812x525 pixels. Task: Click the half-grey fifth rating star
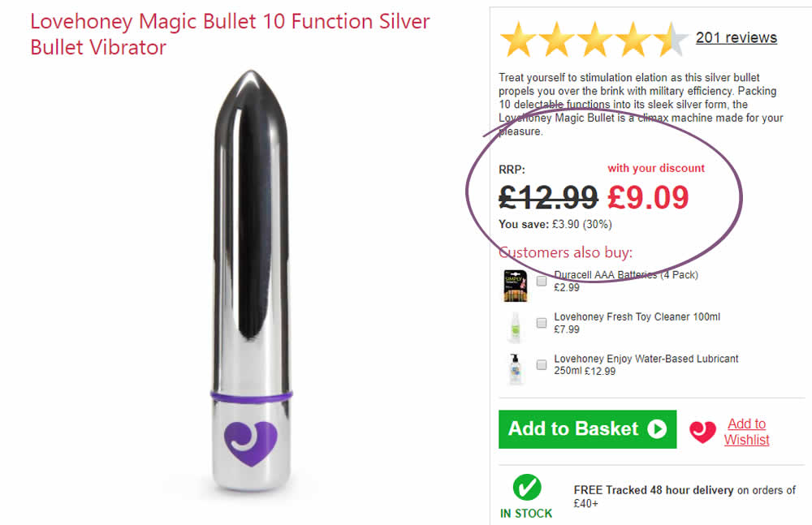pos(671,39)
